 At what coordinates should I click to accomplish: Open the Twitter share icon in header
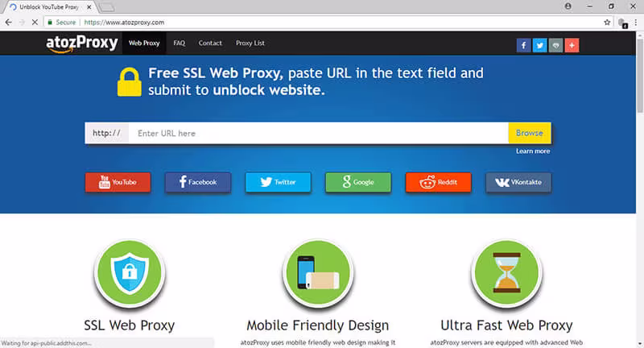[x=539, y=45]
